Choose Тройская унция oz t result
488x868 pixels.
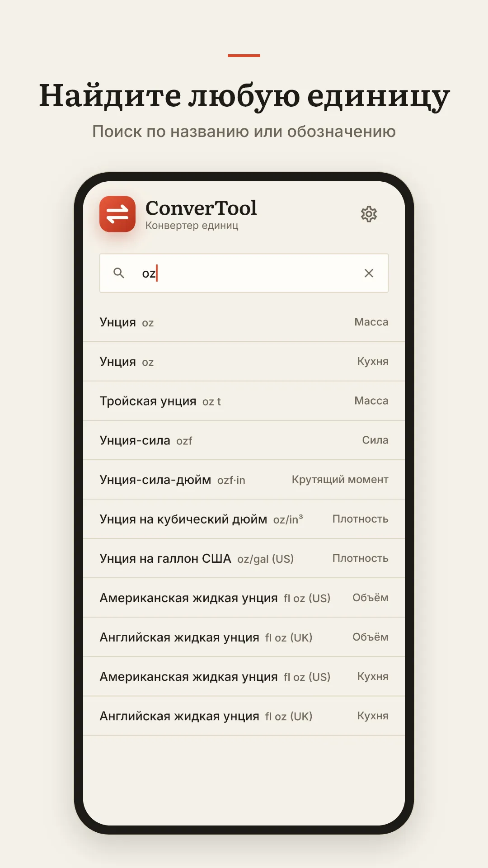(244, 401)
